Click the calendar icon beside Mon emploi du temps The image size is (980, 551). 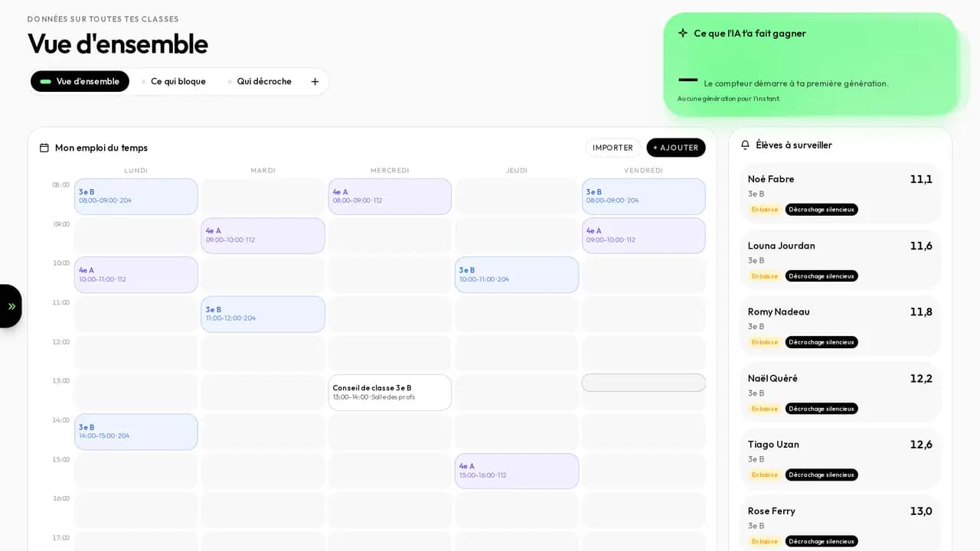[44, 148]
